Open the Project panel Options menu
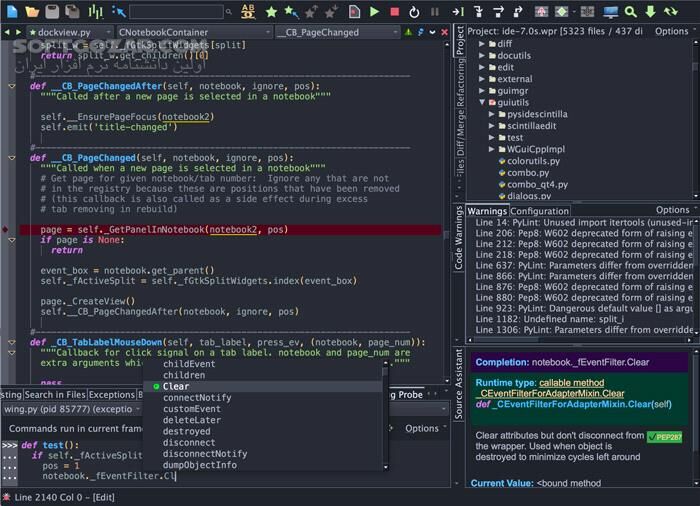Image resolution: width=700 pixels, height=506 pixels. [x=671, y=32]
